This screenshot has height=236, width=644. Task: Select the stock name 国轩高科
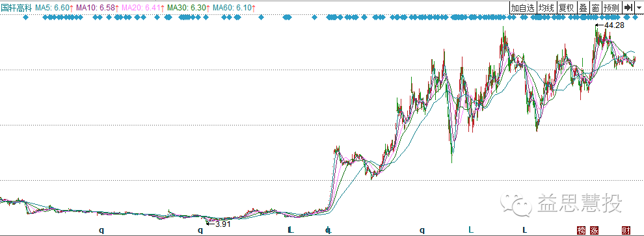(x=16, y=7)
